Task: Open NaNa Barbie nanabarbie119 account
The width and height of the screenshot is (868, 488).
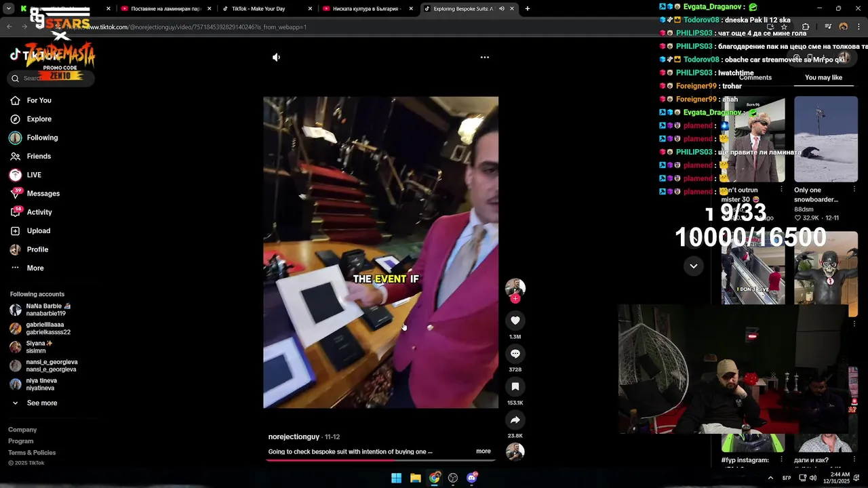Action: click(41, 310)
